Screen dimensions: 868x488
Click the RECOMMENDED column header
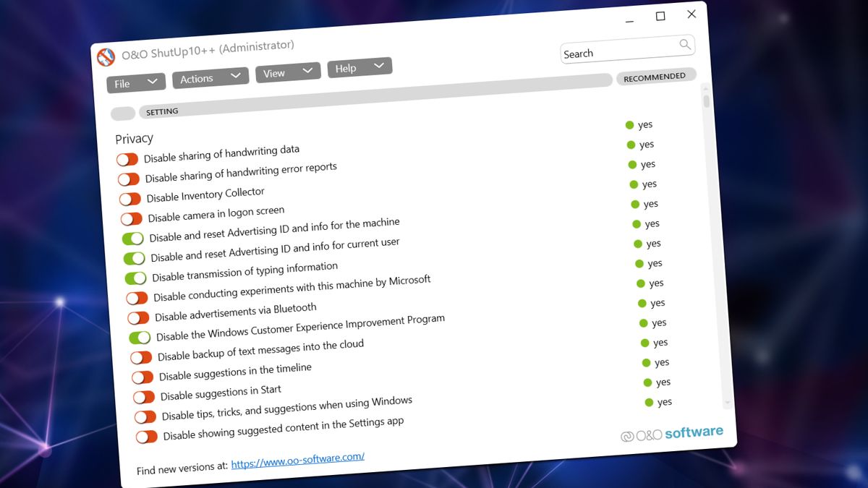[655, 77]
